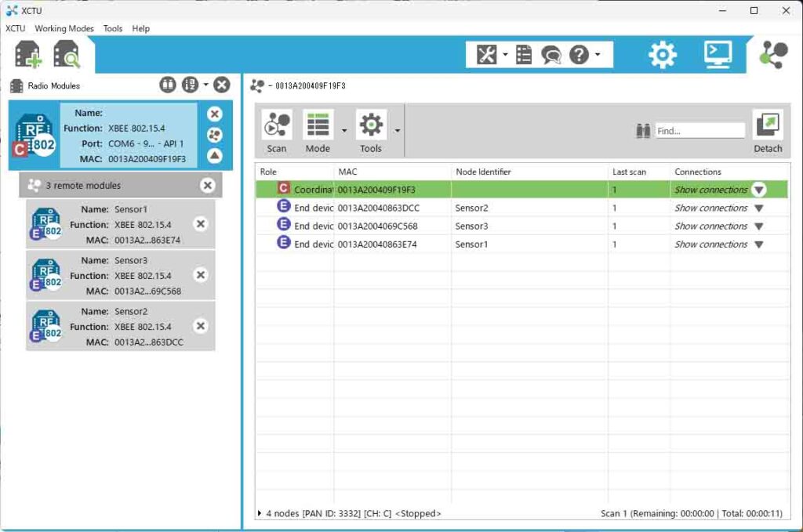Viewport: 803px width, 532px height.
Task: Click the network Tools gear button
Action: [x=371, y=131]
